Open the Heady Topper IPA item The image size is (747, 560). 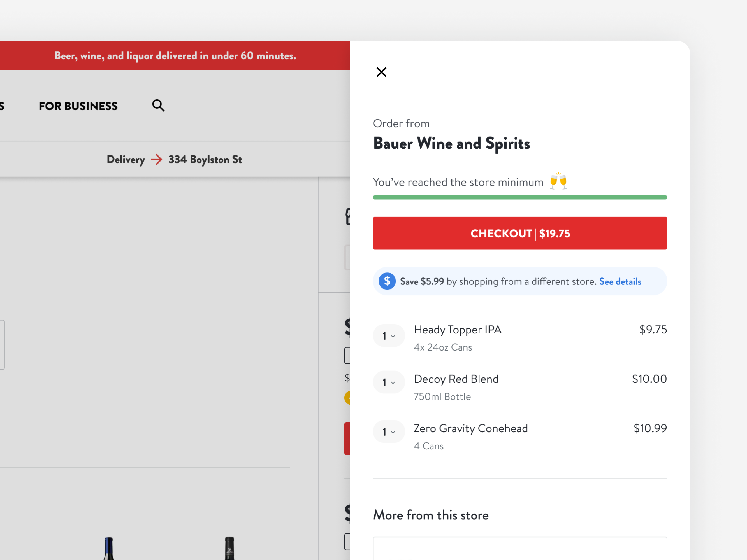tap(457, 330)
